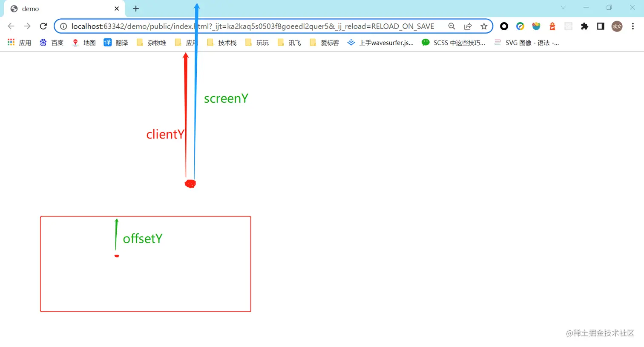View site information icon in address bar
Screen dimensions: 644x347
(x=63, y=26)
